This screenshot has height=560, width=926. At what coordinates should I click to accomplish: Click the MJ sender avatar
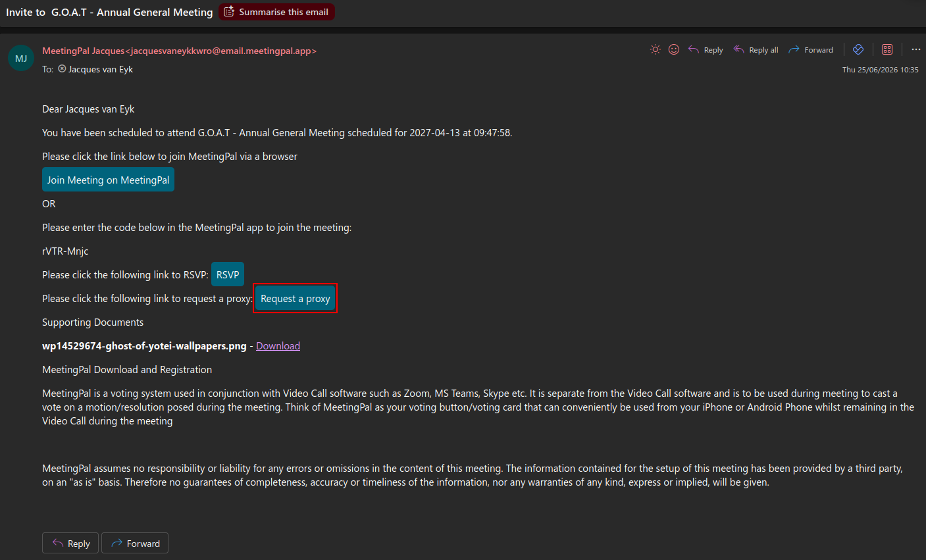click(x=21, y=59)
